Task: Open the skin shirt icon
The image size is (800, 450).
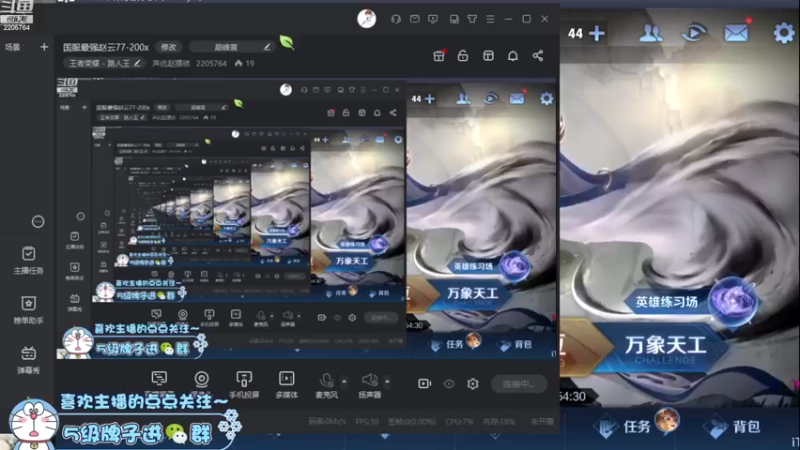Action: [472, 19]
